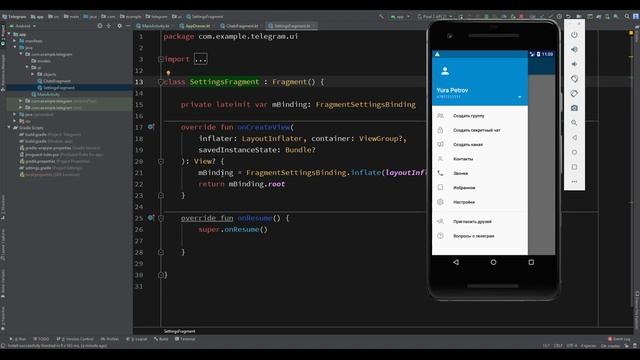
Task: Click emulator sidebar back triangle icon
Action: [x=574, y=138]
